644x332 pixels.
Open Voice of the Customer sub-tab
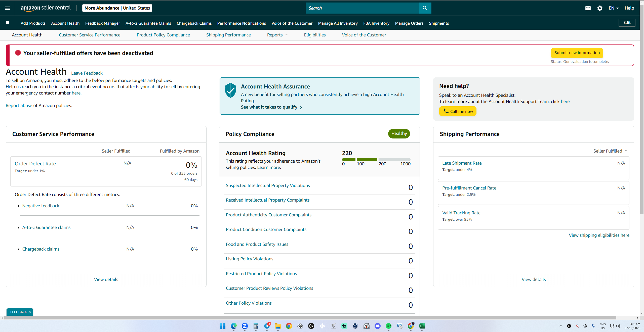click(x=364, y=35)
